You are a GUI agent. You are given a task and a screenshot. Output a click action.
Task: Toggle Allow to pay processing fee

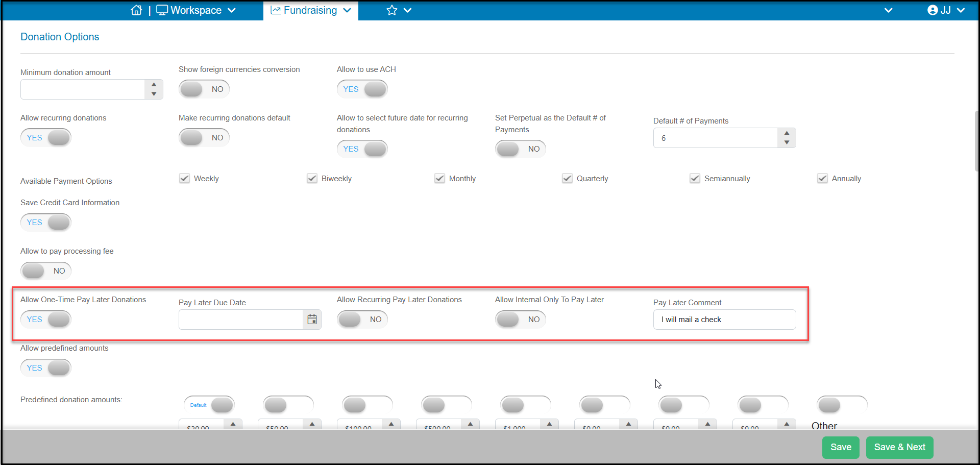(x=46, y=271)
